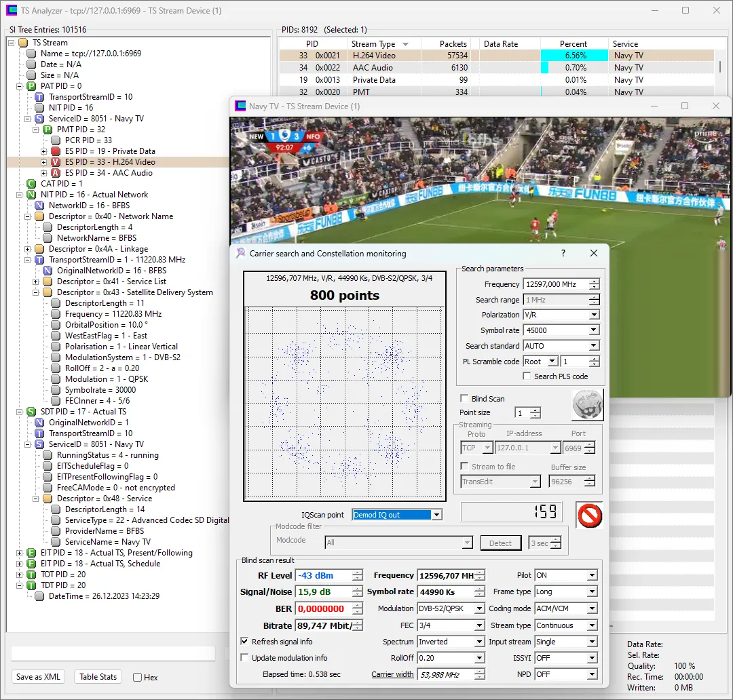Tick the Search PLS code checkbox
This screenshot has width=733, height=700.
coord(527,376)
